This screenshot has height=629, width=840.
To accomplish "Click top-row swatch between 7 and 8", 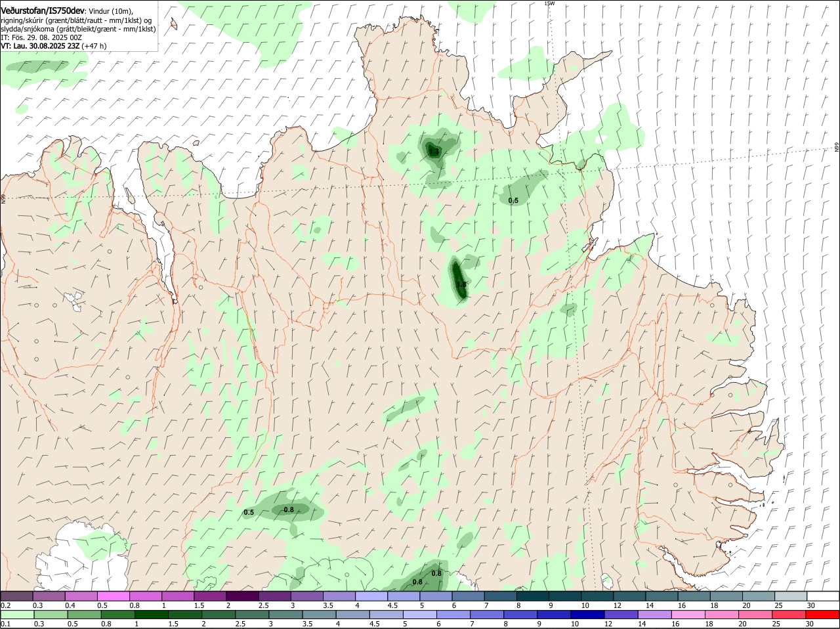I will point(501,596).
